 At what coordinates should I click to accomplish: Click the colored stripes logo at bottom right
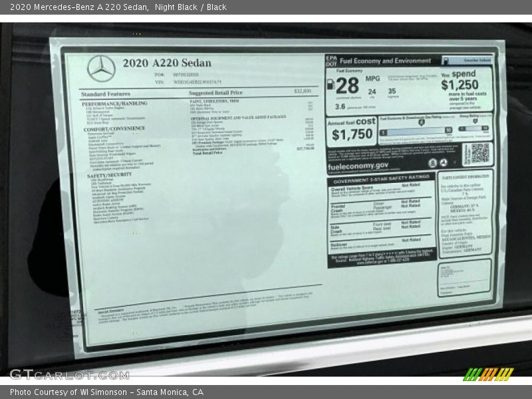coord(488,374)
